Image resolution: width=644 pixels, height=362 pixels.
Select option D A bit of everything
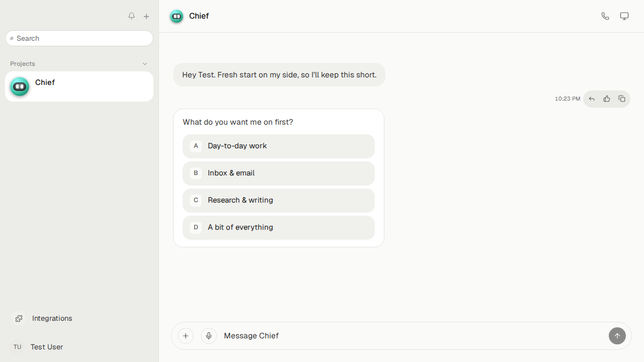279,228
